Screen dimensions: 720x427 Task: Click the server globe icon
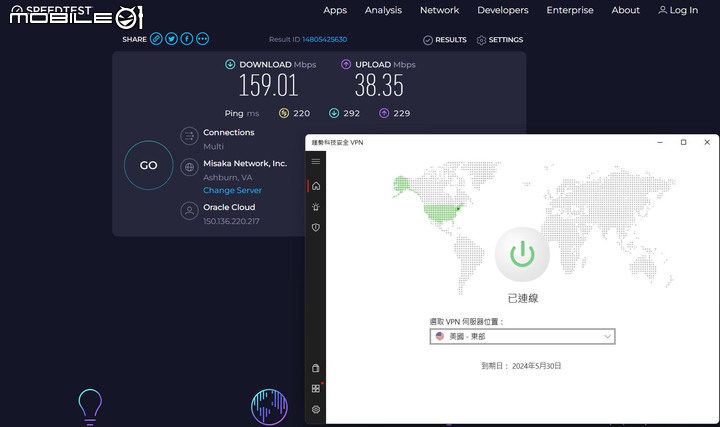pyautogui.click(x=189, y=167)
